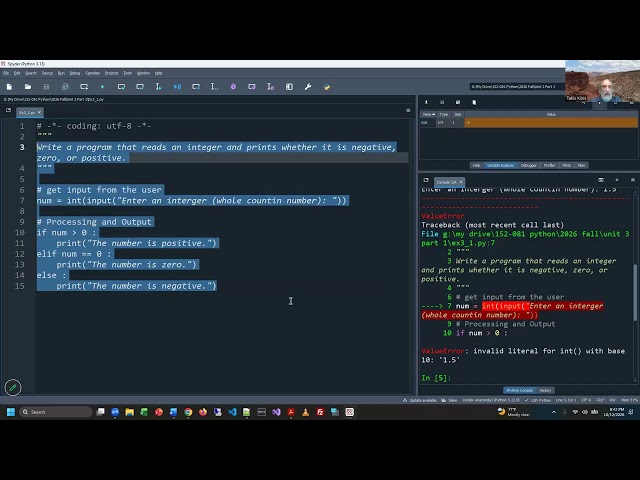
Task: Open editor options hamburger menu
Action: coord(408,111)
